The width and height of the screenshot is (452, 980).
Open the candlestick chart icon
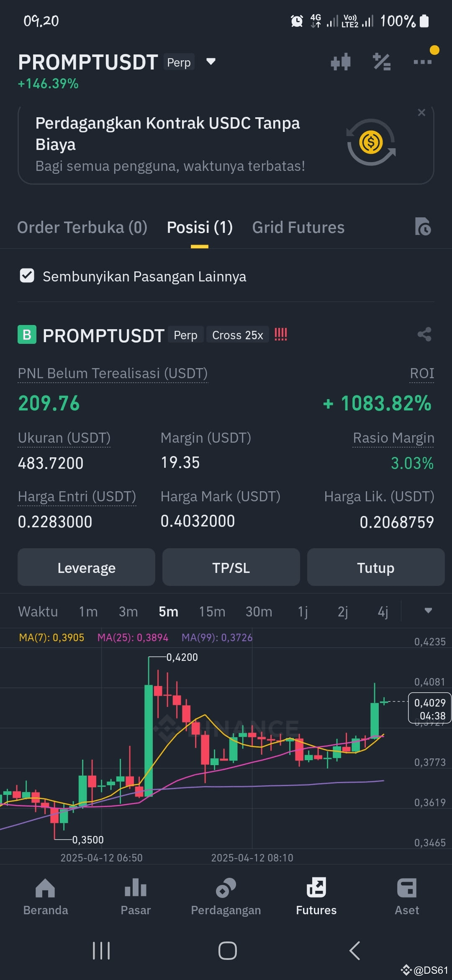point(341,62)
